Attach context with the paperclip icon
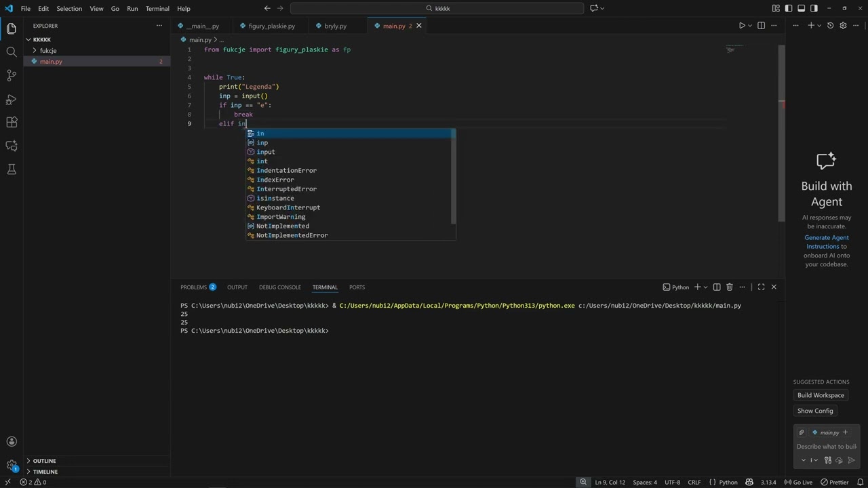 pos(802,432)
